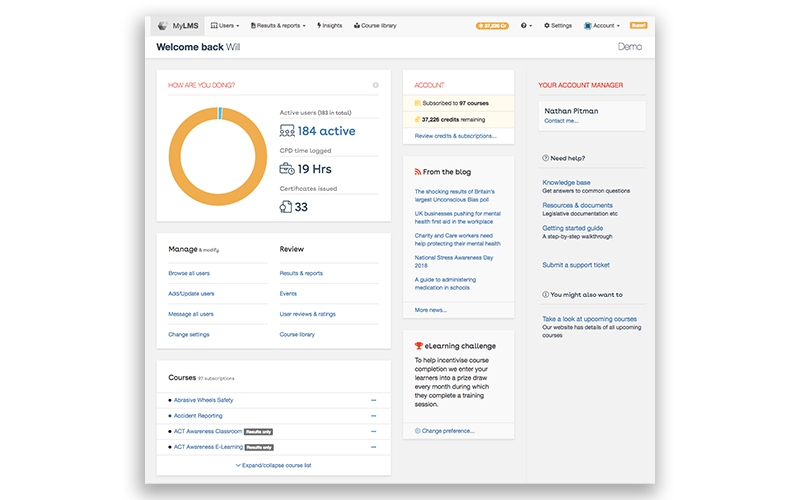Click Contact me under Nathan Pitman
Viewport: 800px width, 500px height.
click(560, 121)
